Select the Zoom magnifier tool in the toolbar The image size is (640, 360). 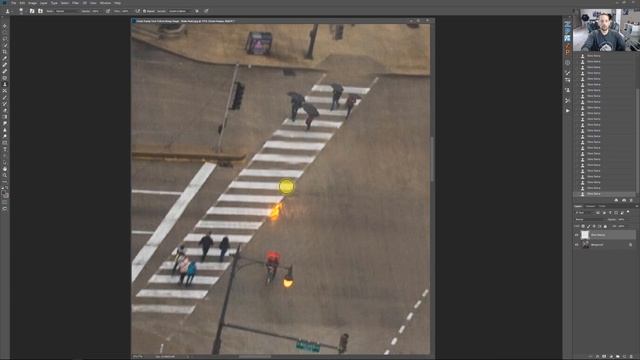point(5,175)
